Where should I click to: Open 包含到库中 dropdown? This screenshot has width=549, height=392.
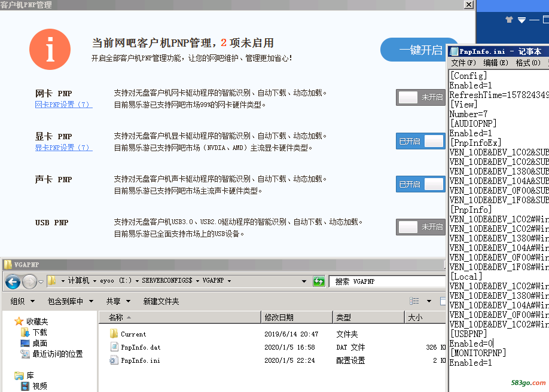click(x=71, y=301)
